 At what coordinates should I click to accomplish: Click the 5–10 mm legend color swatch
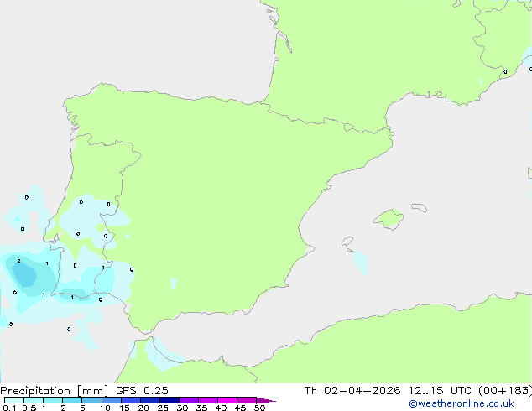(92, 400)
